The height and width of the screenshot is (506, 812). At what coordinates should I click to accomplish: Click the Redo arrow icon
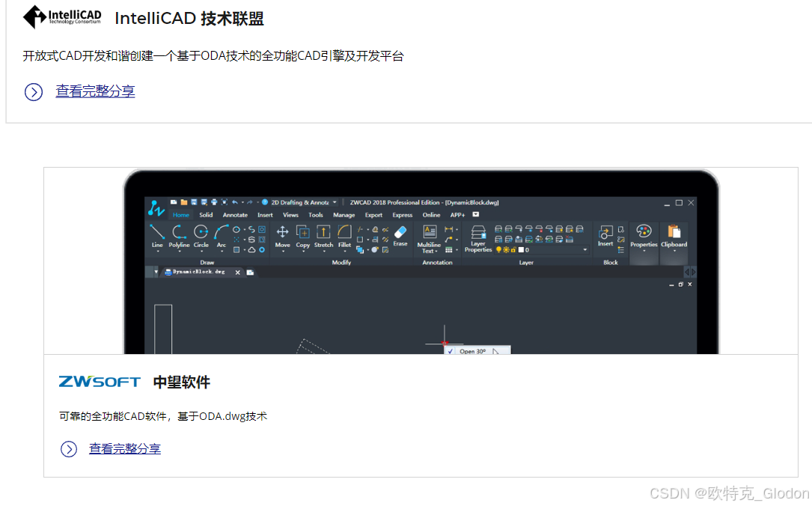pos(250,202)
